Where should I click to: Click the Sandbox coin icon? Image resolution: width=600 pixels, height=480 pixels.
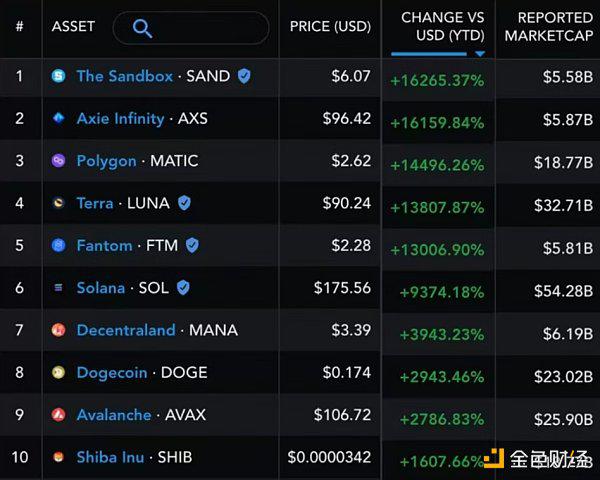pos(58,76)
